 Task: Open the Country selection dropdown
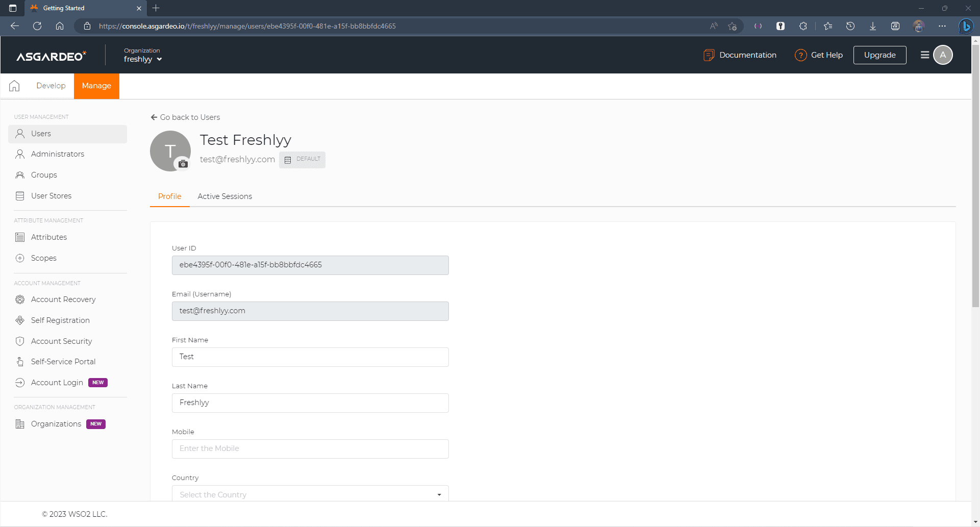point(310,493)
